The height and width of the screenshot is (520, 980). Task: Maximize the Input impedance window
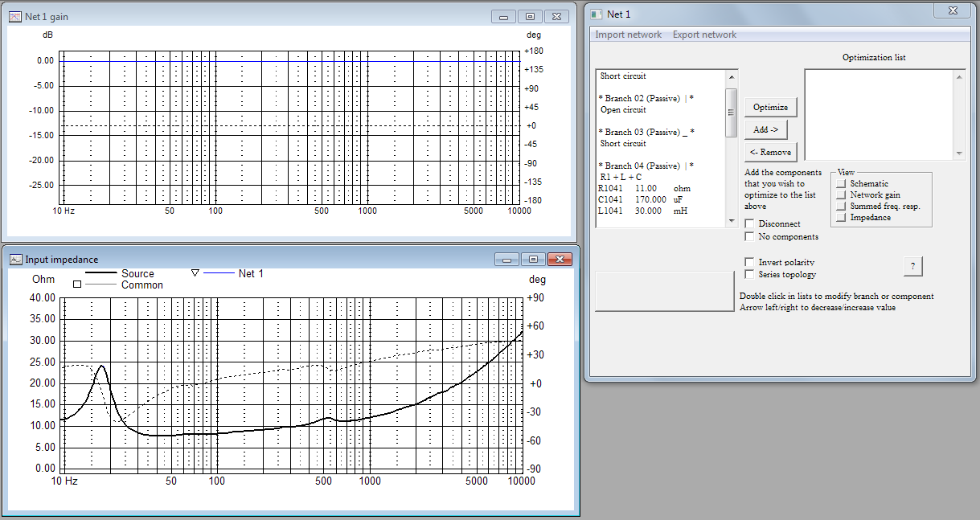(x=532, y=259)
